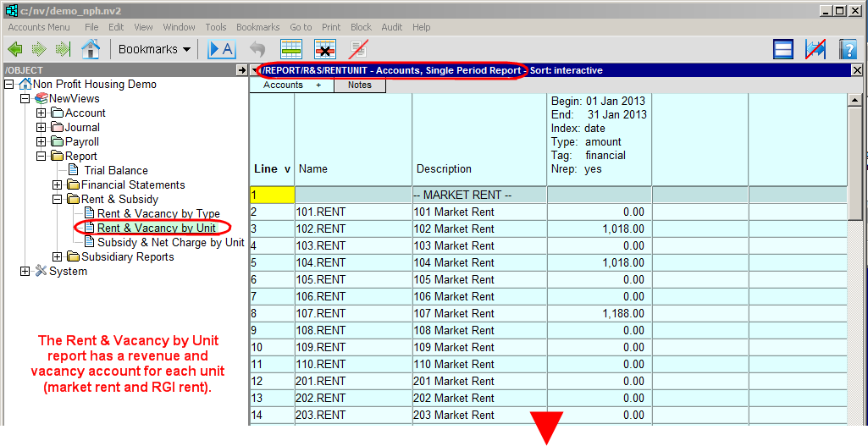Expand the Account folder node
Image resolution: width=868 pixels, height=446 pixels.
[x=41, y=113]
